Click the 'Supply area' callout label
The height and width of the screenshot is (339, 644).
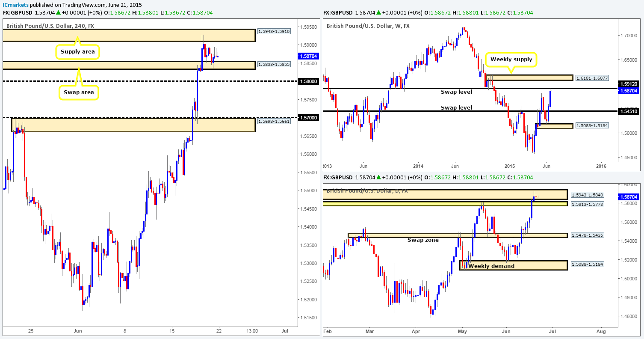tap(77, 52)
